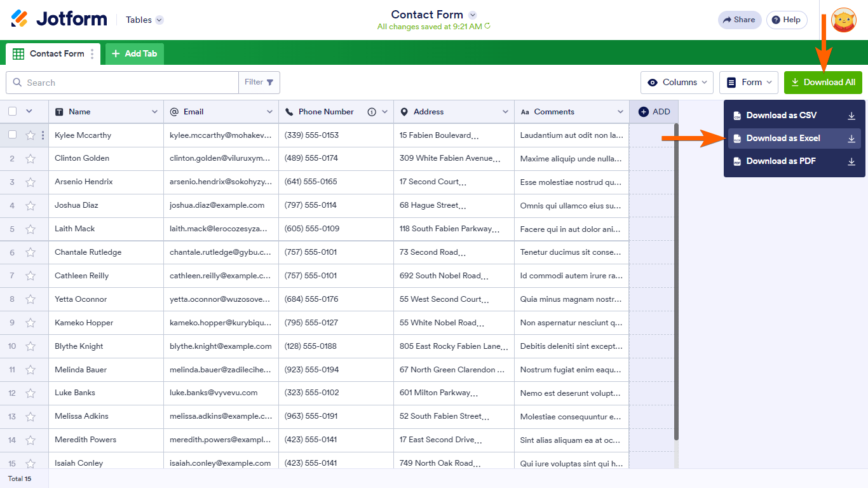This screenshot has width=868, height=488.
Task: Click the Add Tab button
Action: pyautogui.click(x=134, y=54)
